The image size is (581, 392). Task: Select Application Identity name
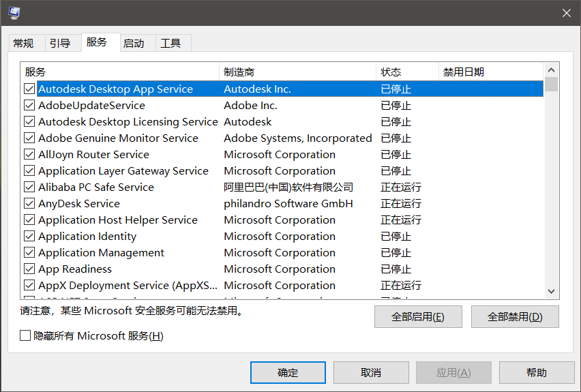[87, 236]
